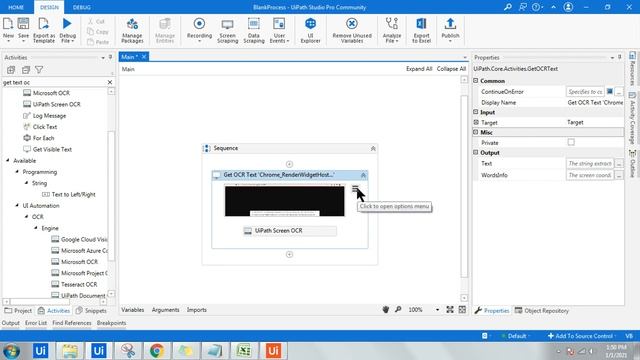640x360 pixels.
Task: Collapse the UI Automation tree node
Action: pos(17,205)
